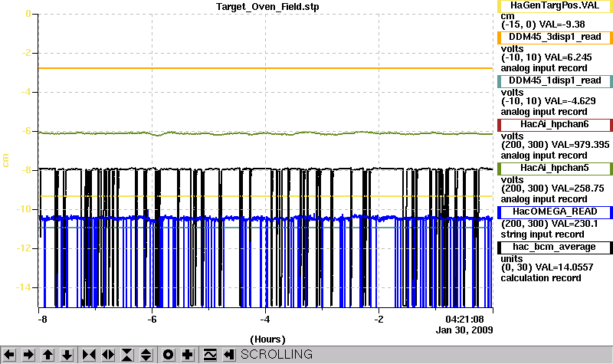
Task: Click the cm y-axis unit label
Action: point(5,160)
